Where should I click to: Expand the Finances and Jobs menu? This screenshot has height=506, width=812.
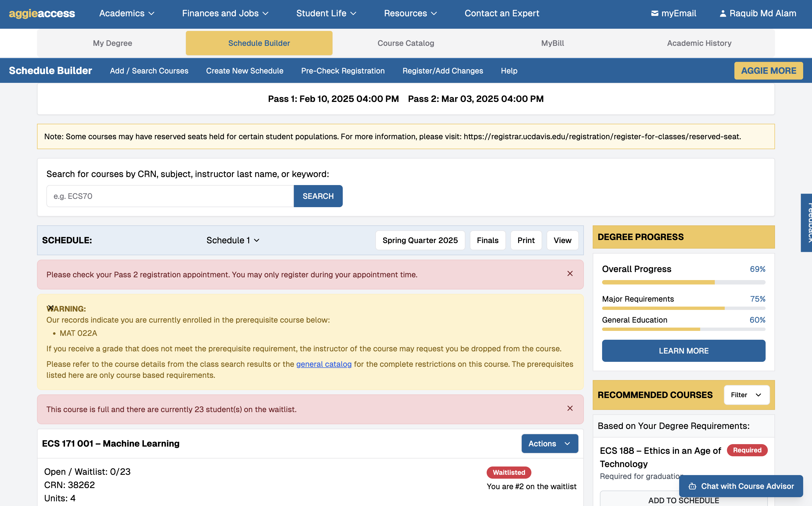click(x=225, y=13)
